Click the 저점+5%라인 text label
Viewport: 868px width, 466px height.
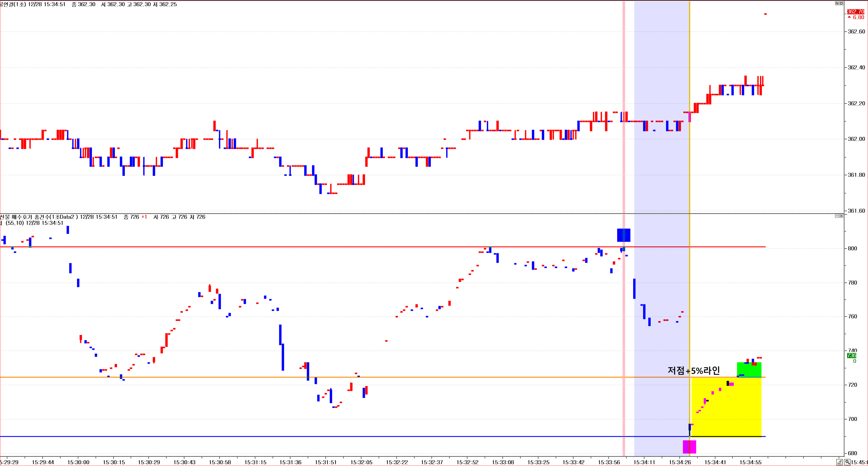tap(693, 371)
